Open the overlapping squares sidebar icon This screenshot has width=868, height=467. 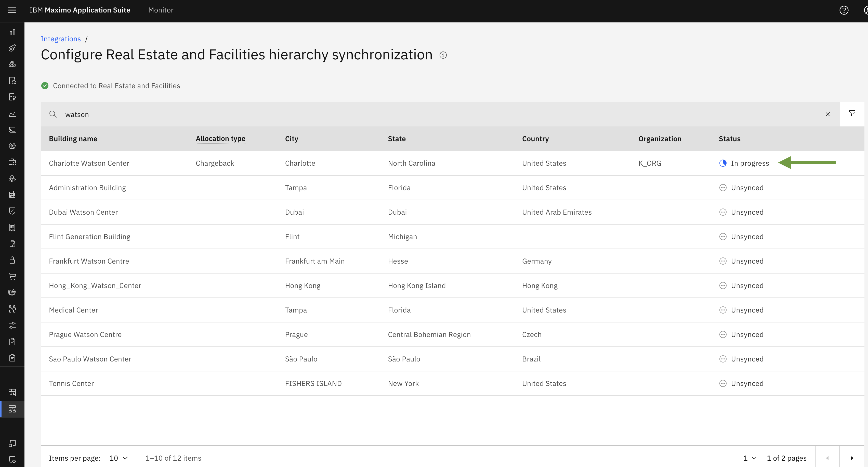(12, 443)
